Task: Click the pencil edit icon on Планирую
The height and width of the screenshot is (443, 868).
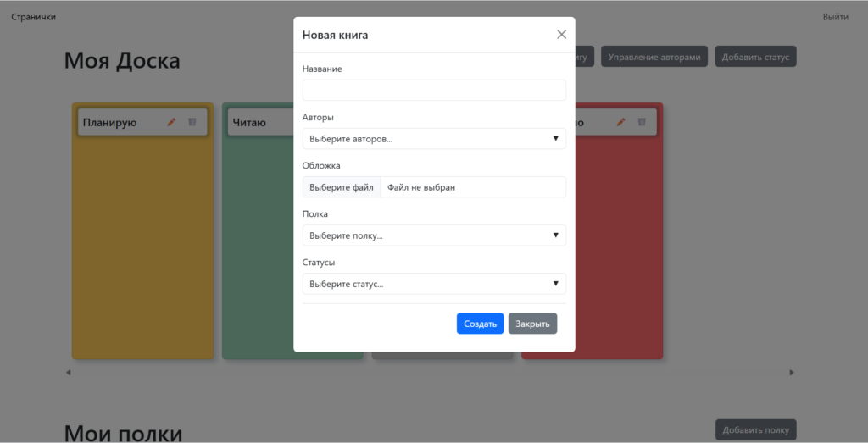Action: tap(172, 123)
